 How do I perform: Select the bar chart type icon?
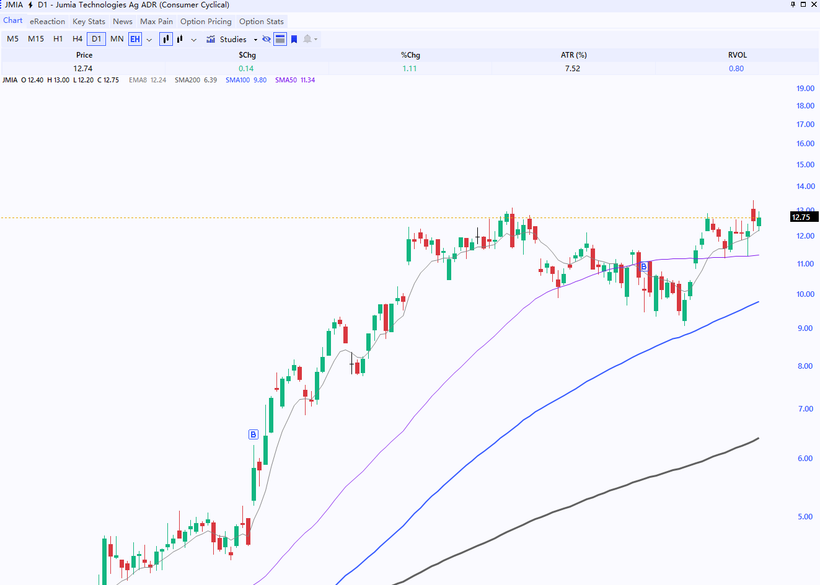click(180, 39)
